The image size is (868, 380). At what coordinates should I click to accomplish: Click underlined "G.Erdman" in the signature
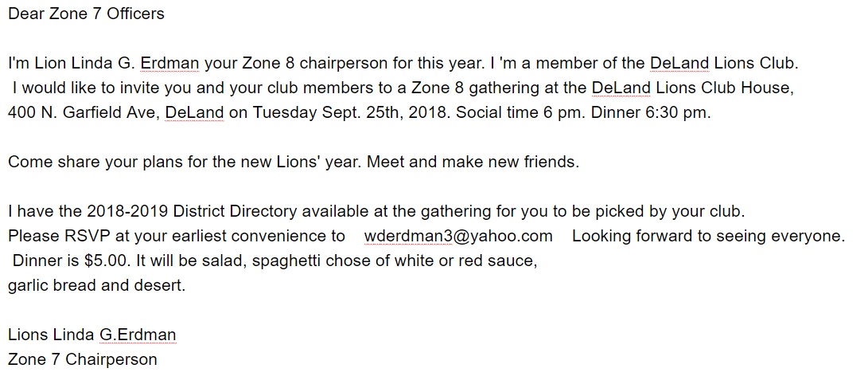tap(138, 335)
